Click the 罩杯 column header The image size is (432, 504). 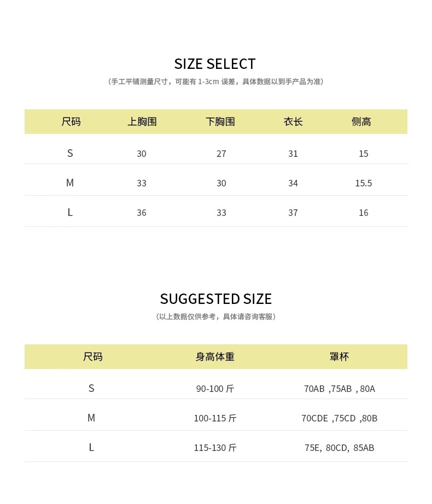339,357
